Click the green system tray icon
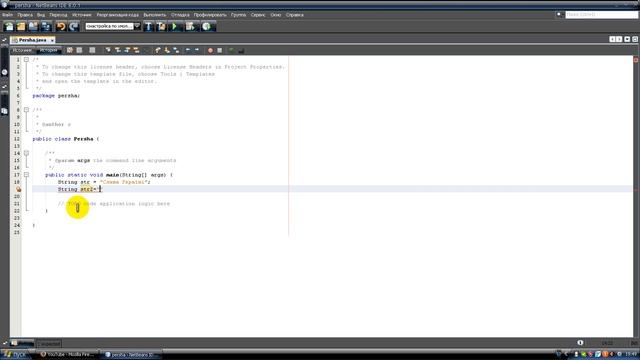This screenshot has width=640, height=360. click(x=584, y=354)
